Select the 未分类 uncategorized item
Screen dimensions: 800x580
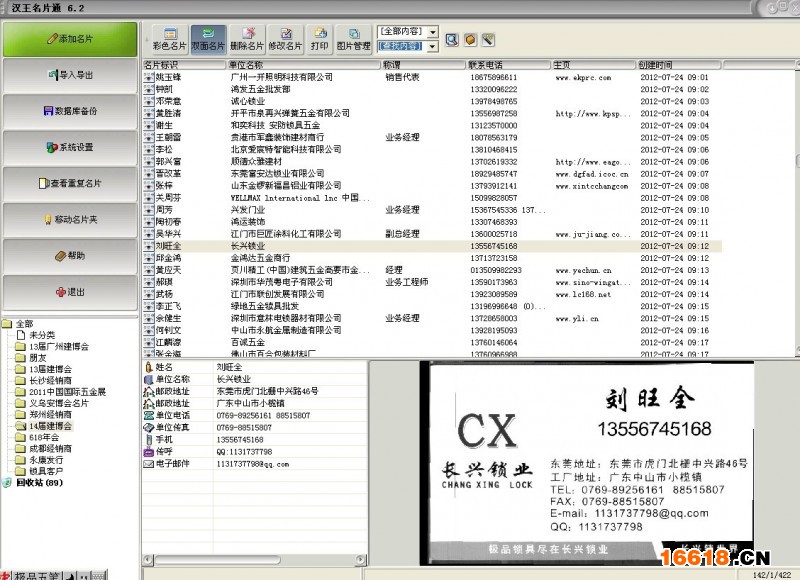pyautogui.click(x=42, y=335)
